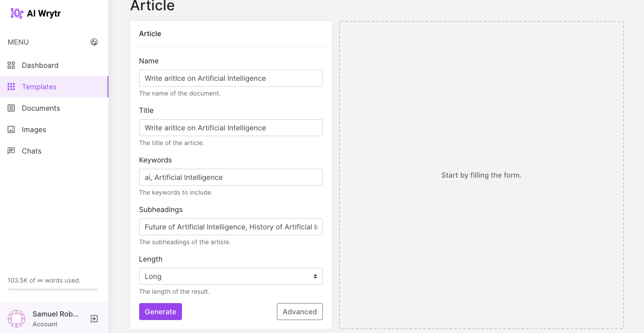Image resolution: width=644 pixels, height=333 pixels.
Task: Open the Documents menu item
Action: 41,108
